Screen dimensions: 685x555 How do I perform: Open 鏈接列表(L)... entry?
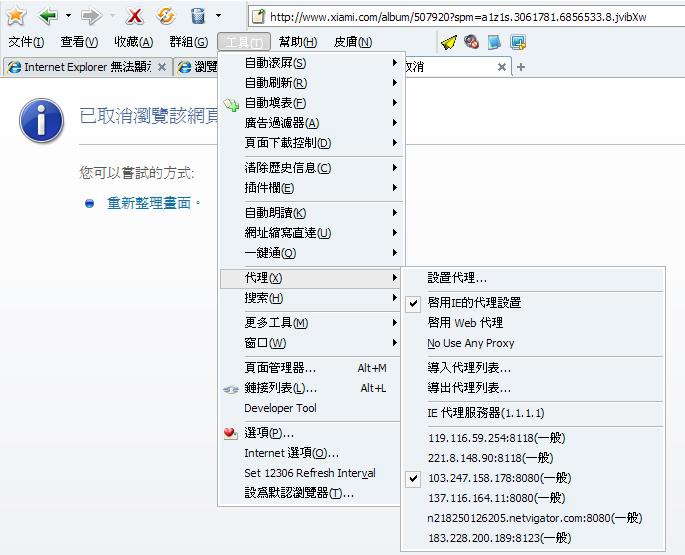[x=311, y=388]
